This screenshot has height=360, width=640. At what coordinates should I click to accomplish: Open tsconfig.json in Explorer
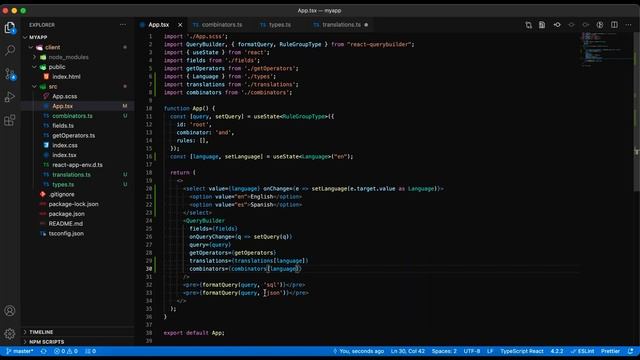[x=78, y=233]
